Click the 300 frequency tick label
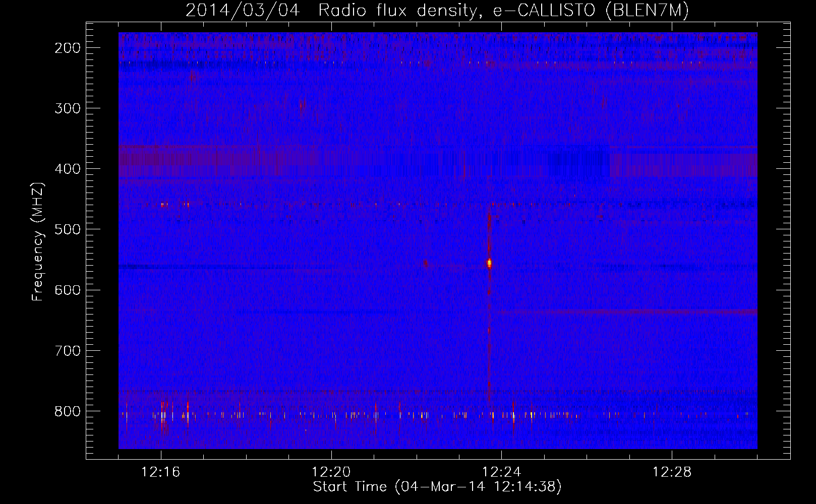This screenshot has height=504, width=816. (68, 108)
